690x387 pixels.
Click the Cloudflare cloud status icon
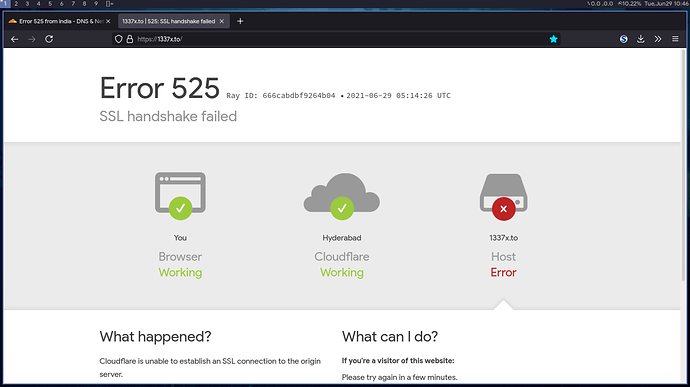click(x=342, y=196)
